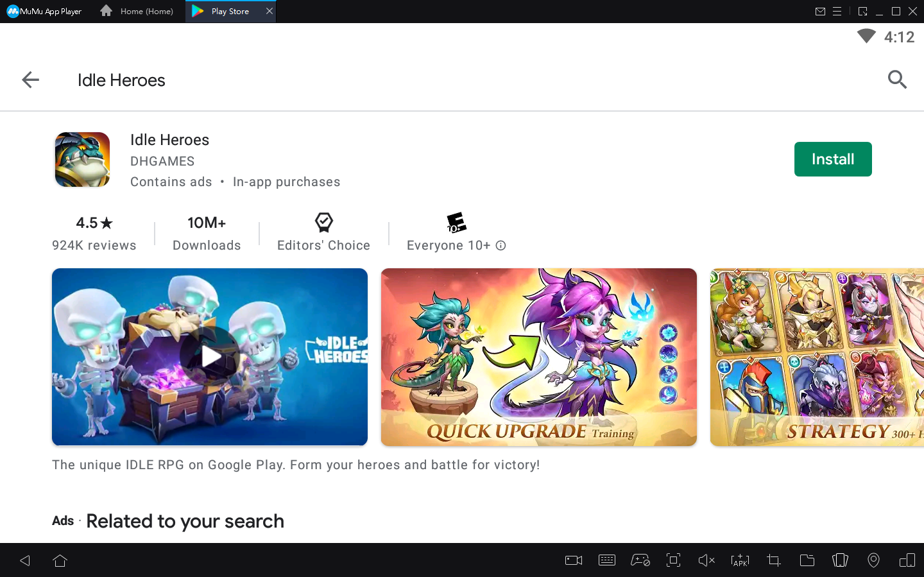Image resolution: width=924 pixels, height=577 pixels.
Task: Open gamepad controller settings
Action: click(x=640, y=560)
